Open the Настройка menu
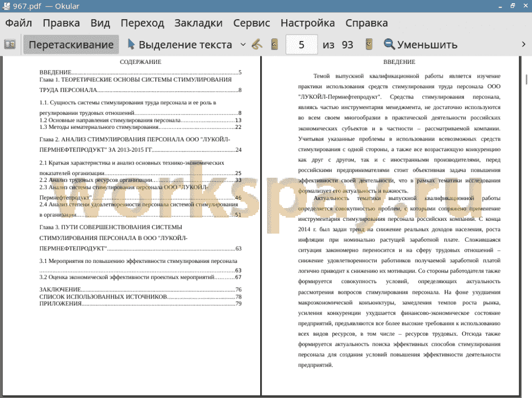 coord(307,23)
